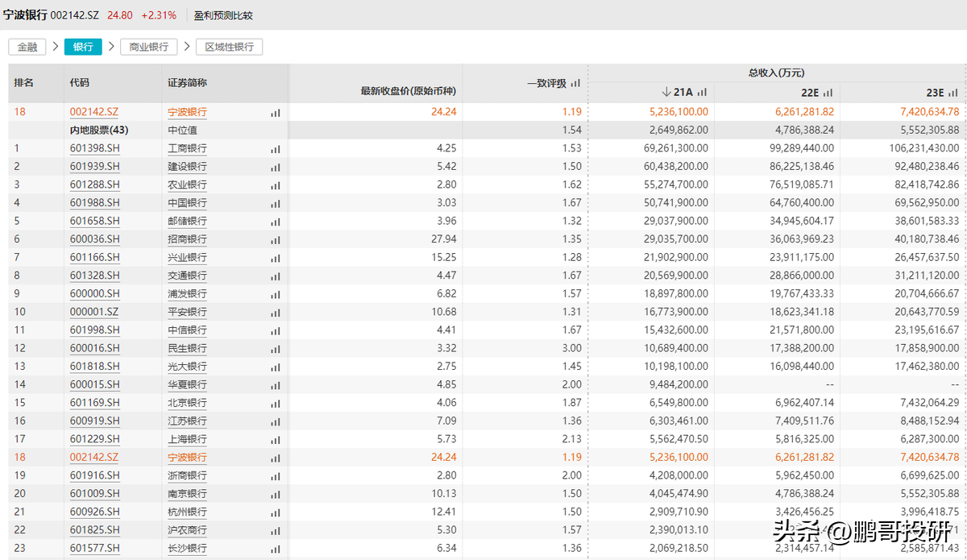This screenshot has height=560, width=967.
Task: Open the 建设银行 name link
Action: (187, 167)
